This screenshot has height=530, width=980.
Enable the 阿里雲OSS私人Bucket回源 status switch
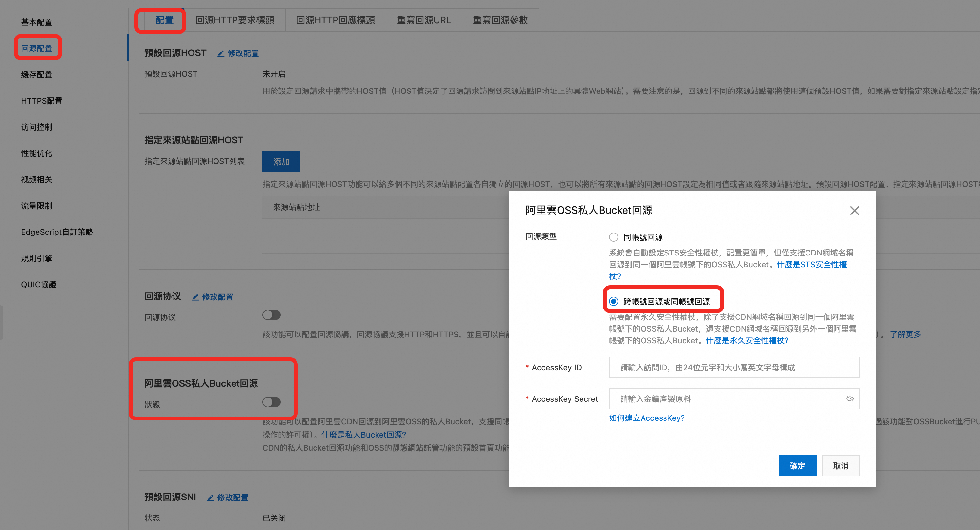[x=271, y=402]
